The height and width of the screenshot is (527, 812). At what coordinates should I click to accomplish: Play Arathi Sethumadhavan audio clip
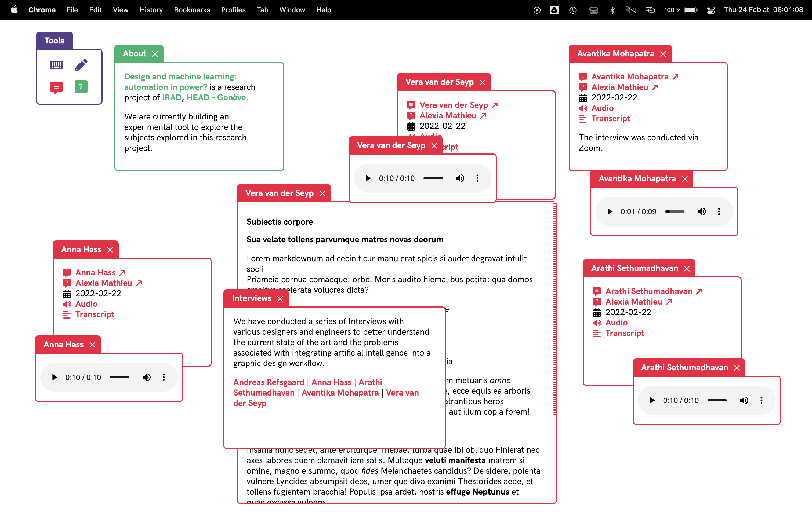coord(652,400)
